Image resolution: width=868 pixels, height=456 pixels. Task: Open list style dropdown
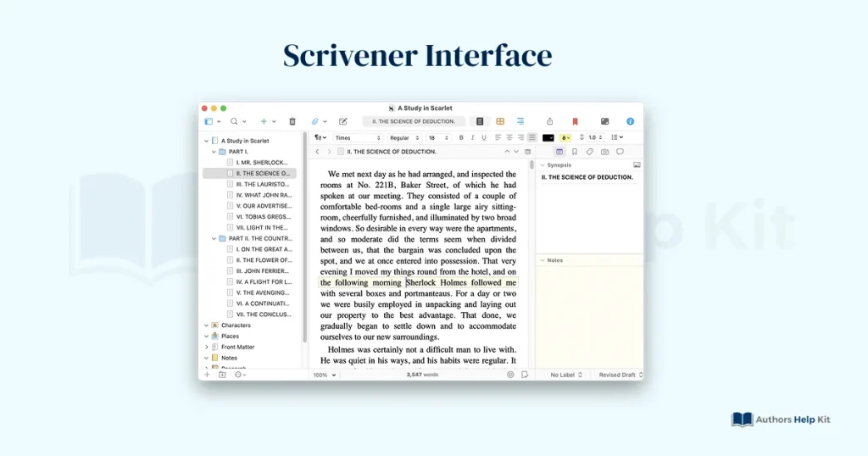coord(617,138)
